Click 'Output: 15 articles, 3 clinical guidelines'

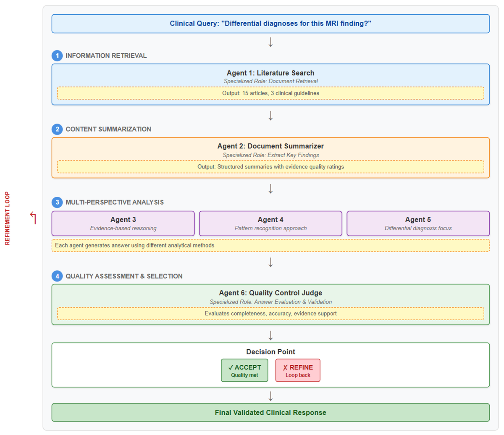click(270, 93)
